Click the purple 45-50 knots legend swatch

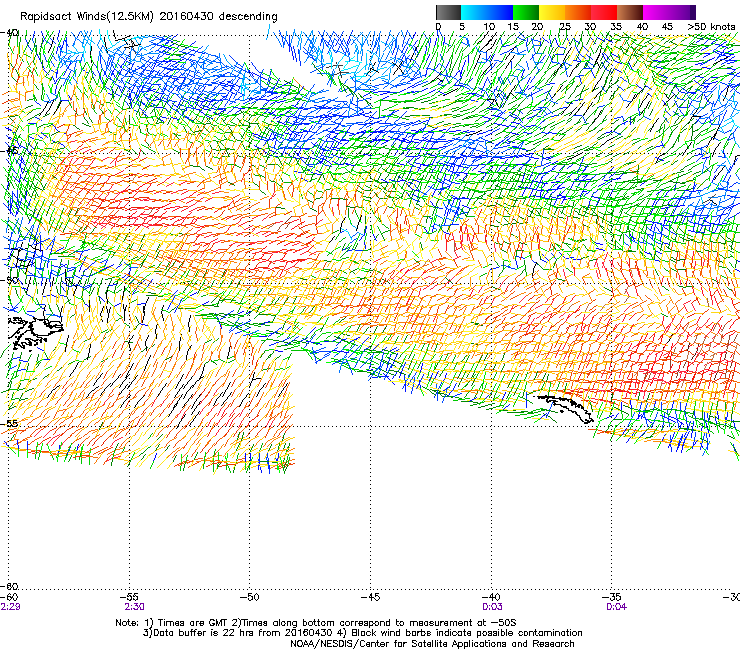682,12
